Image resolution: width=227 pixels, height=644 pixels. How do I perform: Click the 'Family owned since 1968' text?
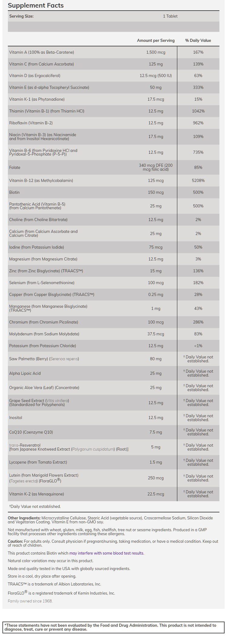pyautogui.click(x=30, y=601)
